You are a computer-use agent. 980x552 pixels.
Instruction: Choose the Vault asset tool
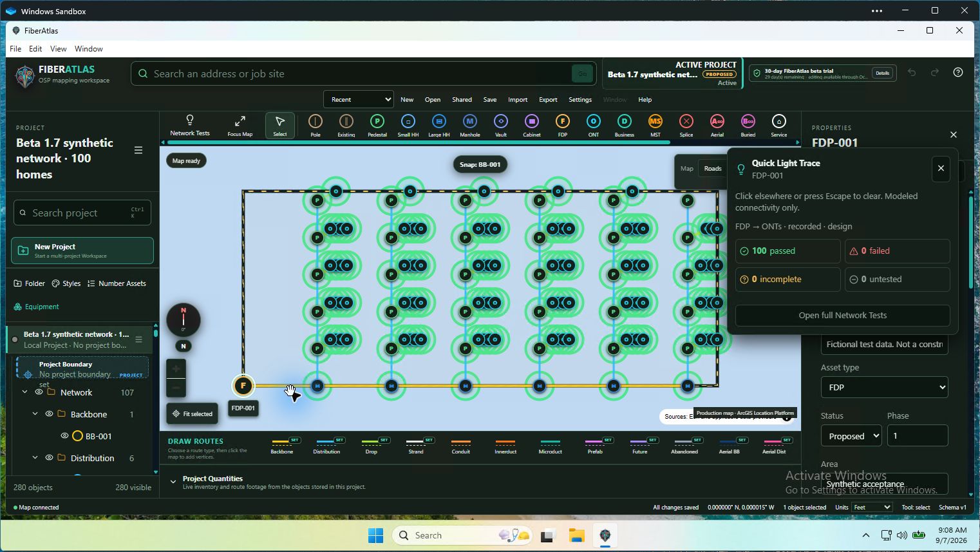click(501, 125)
